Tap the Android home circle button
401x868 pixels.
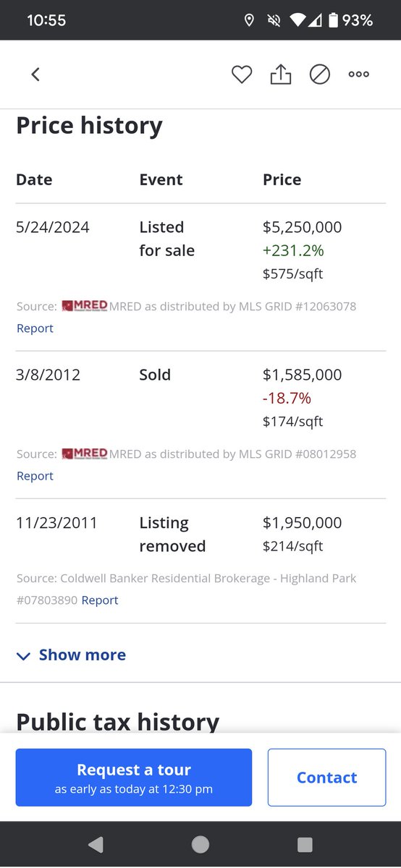tap(200, 845)
